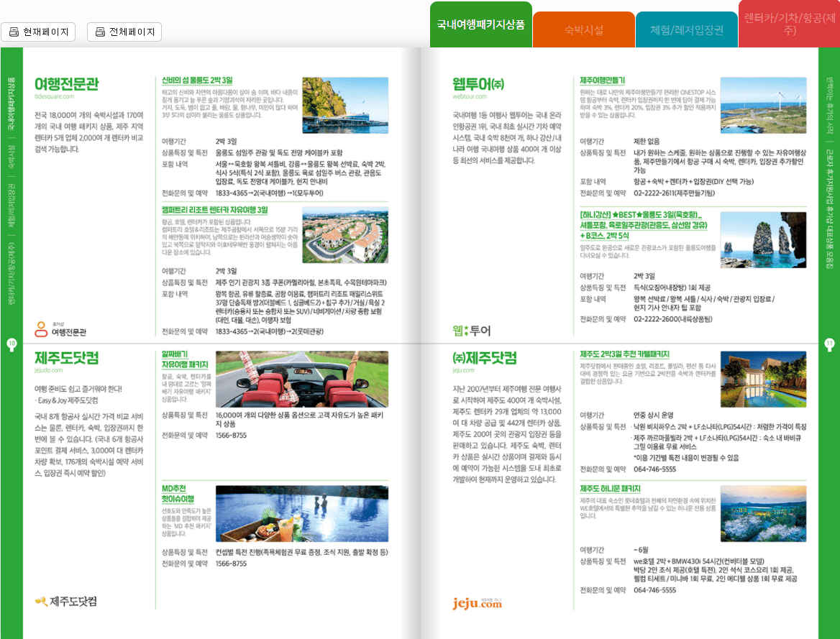Image resolution: width=840 pixels, height=639 pixels.
Task: Click the 1566-8755 number under 알짜배기 package
Action: (231, 436)
